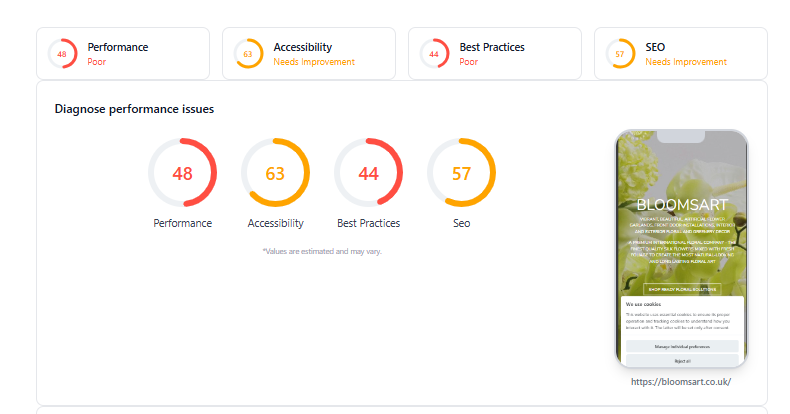Click the Diagnose performance issues heading
Viewport: 790px width, 414px height.
tap(134, 109)
